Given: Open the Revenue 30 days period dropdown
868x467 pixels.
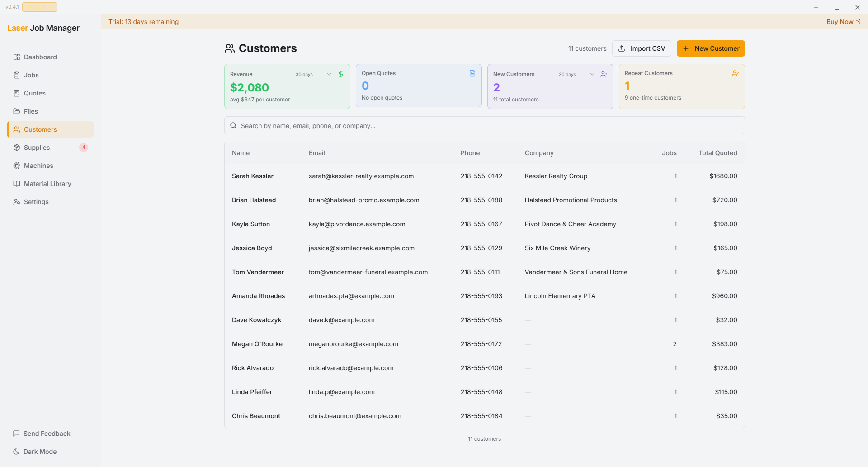Looking at the screenshot, I should [329, 74].
